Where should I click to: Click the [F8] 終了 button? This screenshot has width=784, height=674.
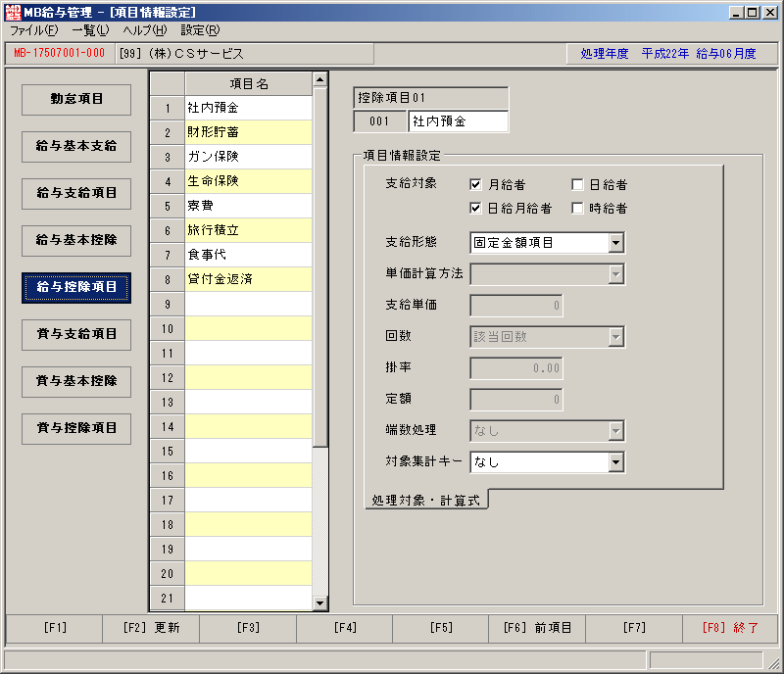tap(730, 628)
